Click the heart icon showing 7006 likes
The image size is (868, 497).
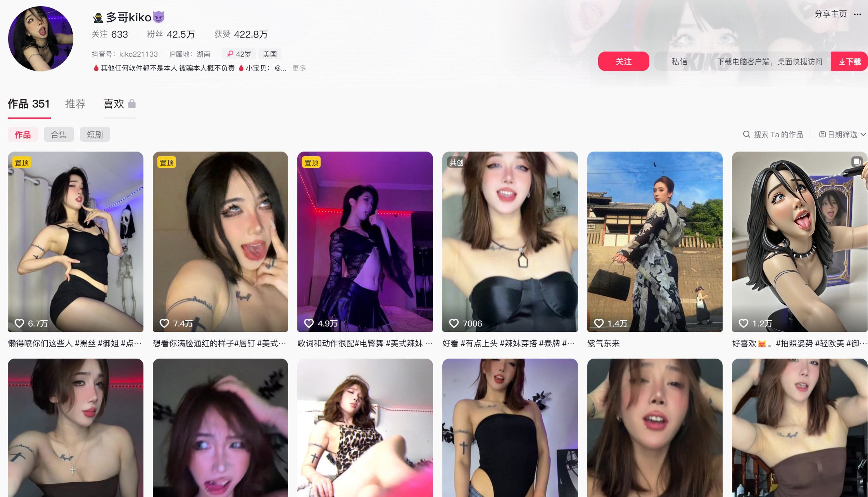tap(454, 323)
